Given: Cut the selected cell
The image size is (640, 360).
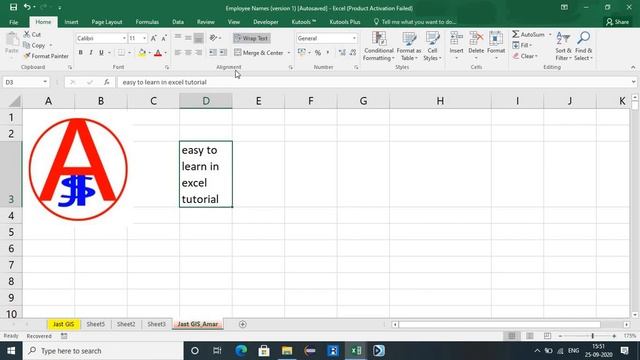Looking at the screenshot, I should (32, 35).
